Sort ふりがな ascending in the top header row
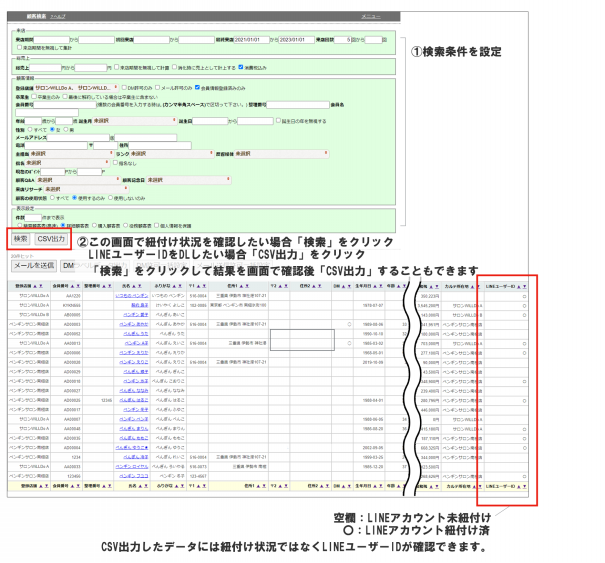Image resolution: width=605 pixels, height=563 pixels. (174, 286)
